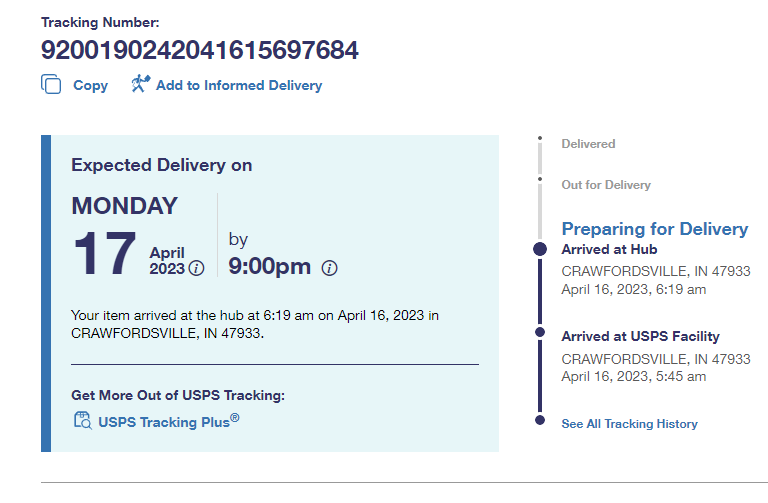This screenshot has height=503, width=768.
Task: Click the Arrived at USPS Facility dot
Action: click(x=540, y=332)
